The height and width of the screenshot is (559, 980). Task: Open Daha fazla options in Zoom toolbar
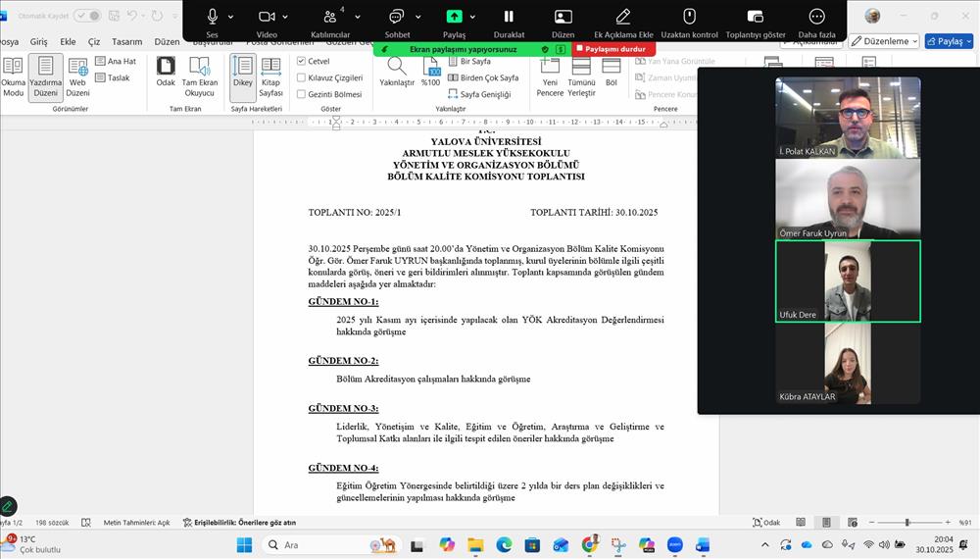pos(816,17)
